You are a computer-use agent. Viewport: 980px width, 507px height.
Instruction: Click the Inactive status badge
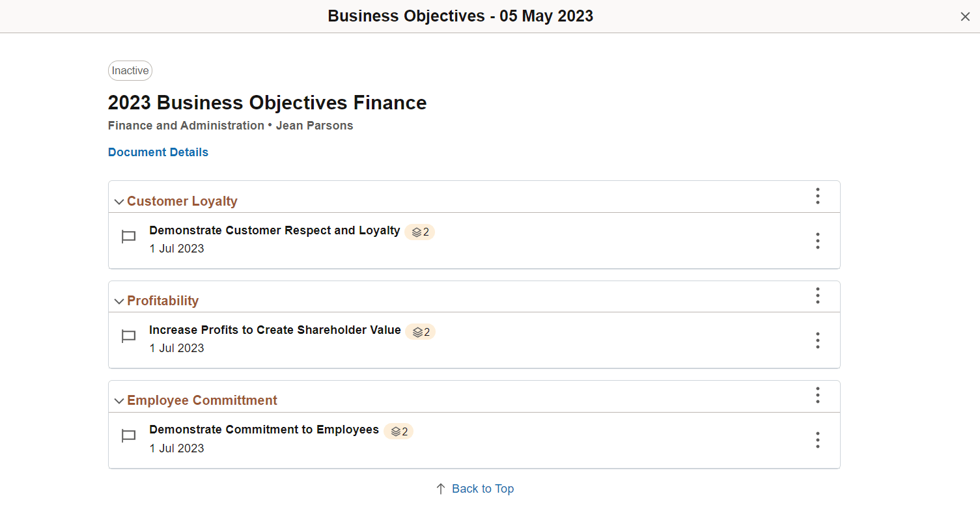click(x=130, y=70)
